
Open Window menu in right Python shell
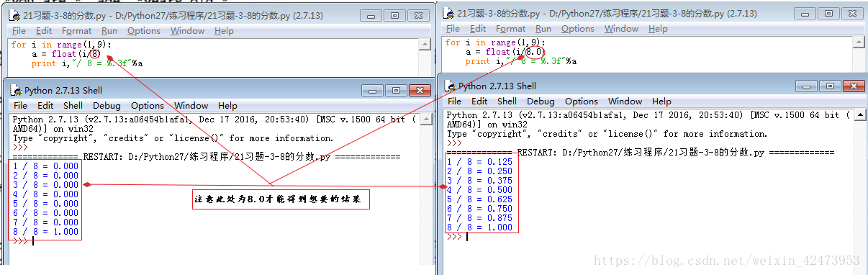pos(625,102)
